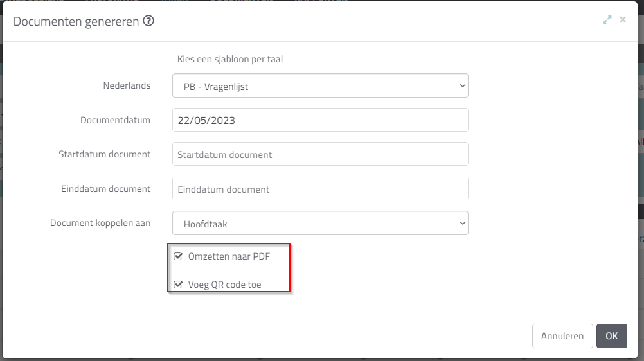Click the Document koppelen aan label
The image size is (644, 361).
tap(100, 223)
